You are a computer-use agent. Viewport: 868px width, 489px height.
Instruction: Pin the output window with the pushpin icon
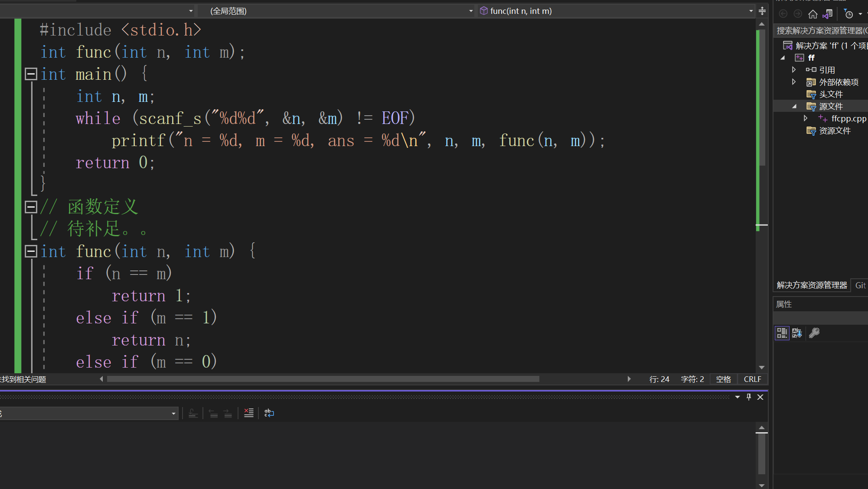tap(749, 397)
